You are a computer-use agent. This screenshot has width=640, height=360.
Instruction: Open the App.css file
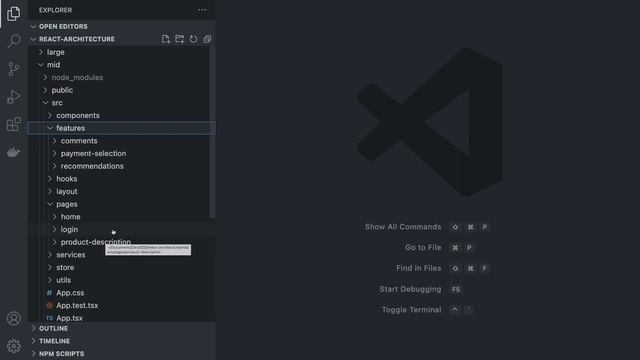click(121, 293)
